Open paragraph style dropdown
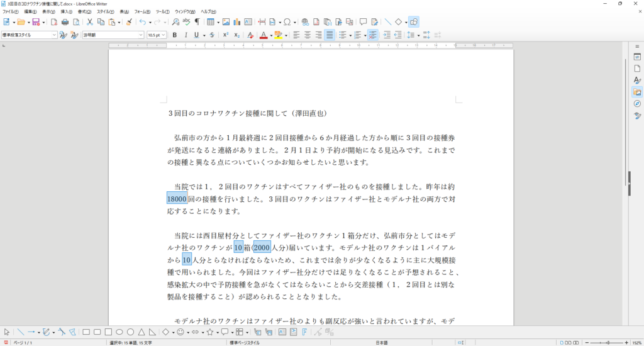The image size is (644, 346). pyautogui.click(x=54, y=35)
